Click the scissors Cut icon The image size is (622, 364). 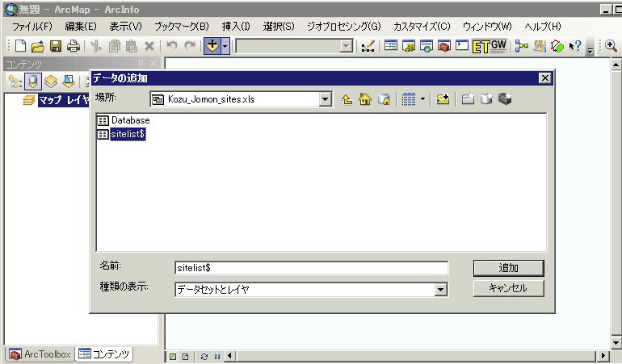click(95, 46)
